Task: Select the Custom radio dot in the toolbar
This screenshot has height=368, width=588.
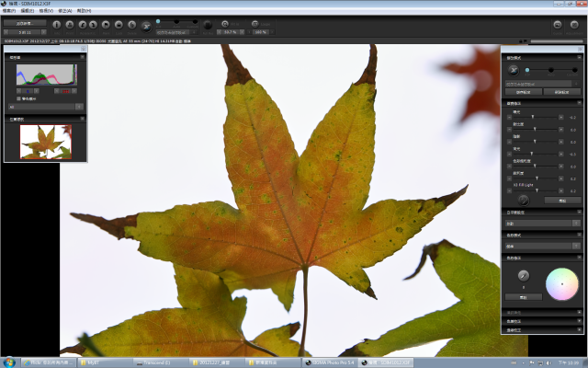Action: click(195, 21)
